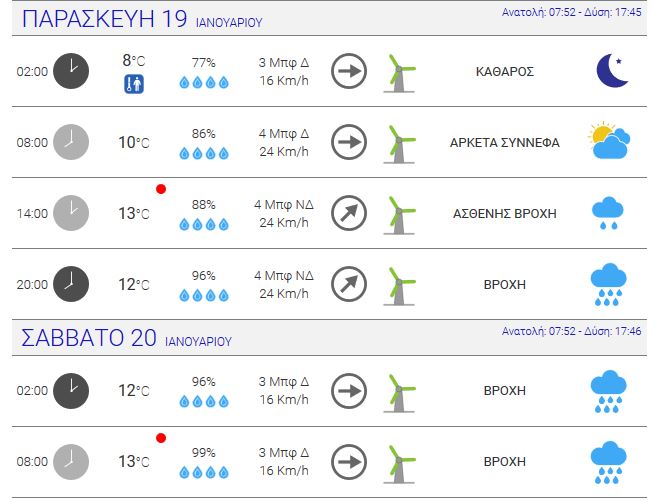Screen dimensions: 653x502
Task: Click the southwest wind arrow at 14:00
Action: (x=349, y=213)
